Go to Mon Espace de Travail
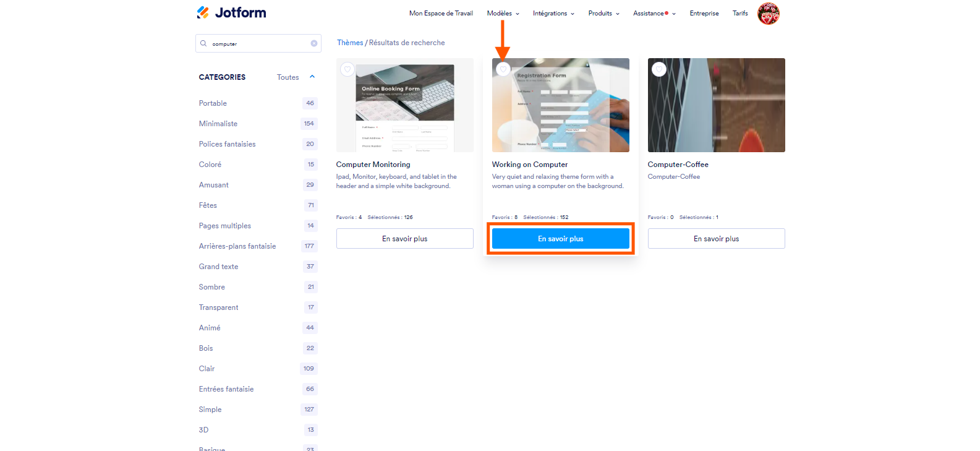The width and height of the screenshot is (980, 451). point(441,13)
